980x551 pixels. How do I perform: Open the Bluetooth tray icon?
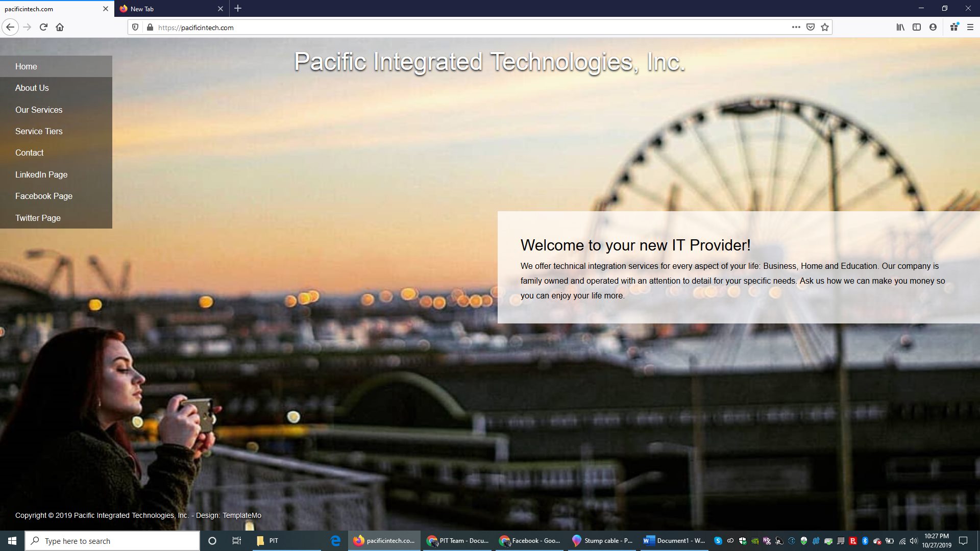(865, 541)
